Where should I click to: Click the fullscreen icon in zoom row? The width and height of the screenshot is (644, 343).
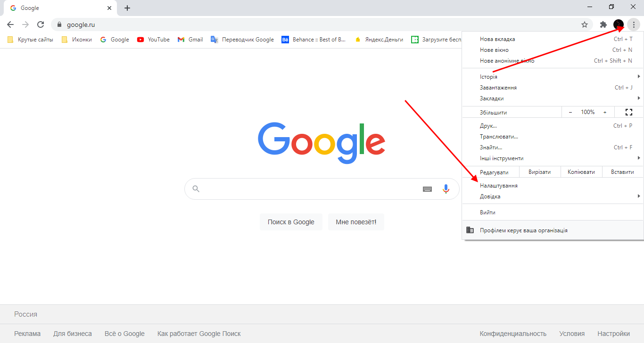[628, 112]
